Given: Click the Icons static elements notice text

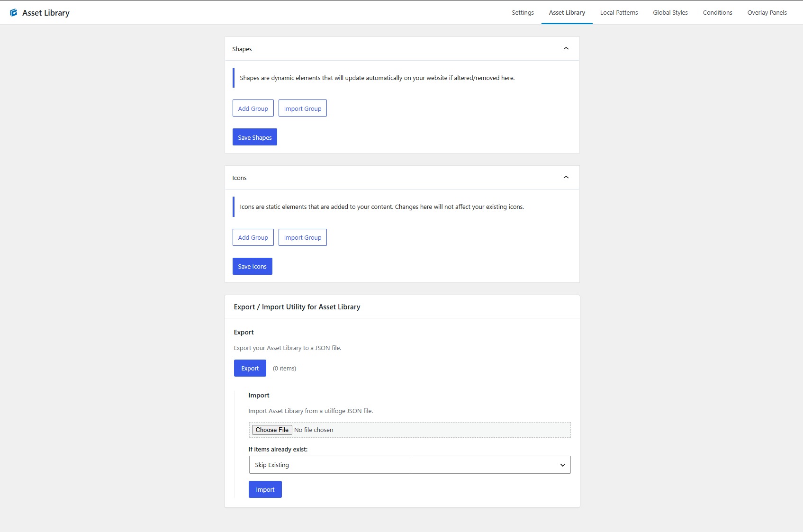Looking at the screenshot, I should pyautogui.click(x=382, y=207).
